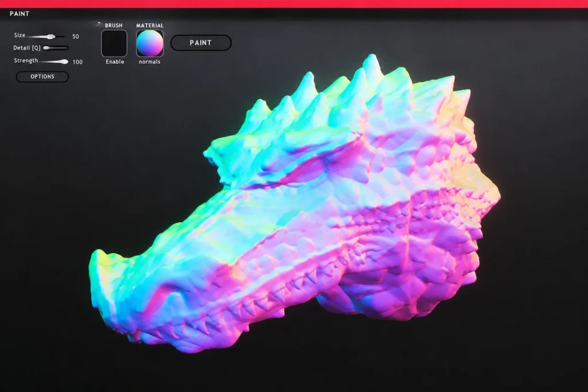Click the Enable label under brush

(x=115, y=62)
